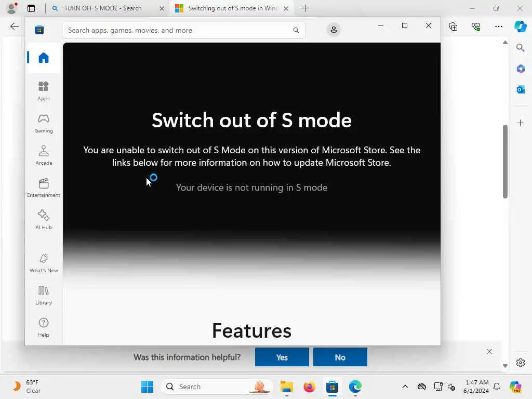The height and width of the screenshot is (399, 532).
Task: Open Edge sidebar settings gear
Action: [521, 363]
